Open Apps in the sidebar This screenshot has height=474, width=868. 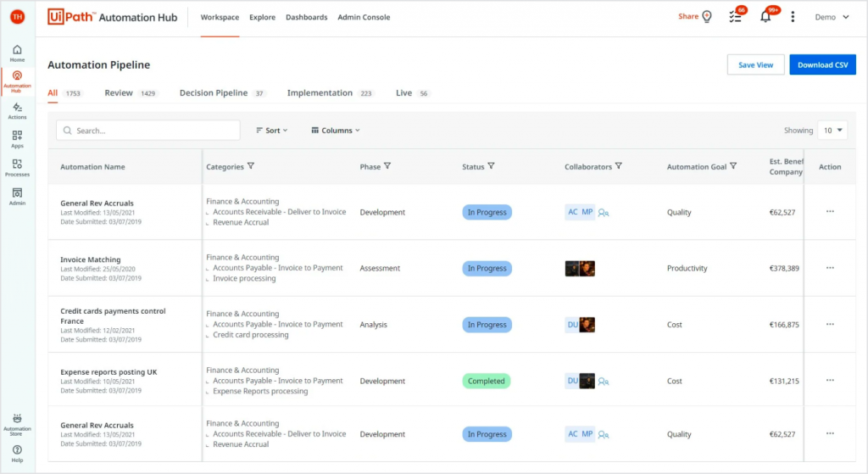click(x=17, y=139)
